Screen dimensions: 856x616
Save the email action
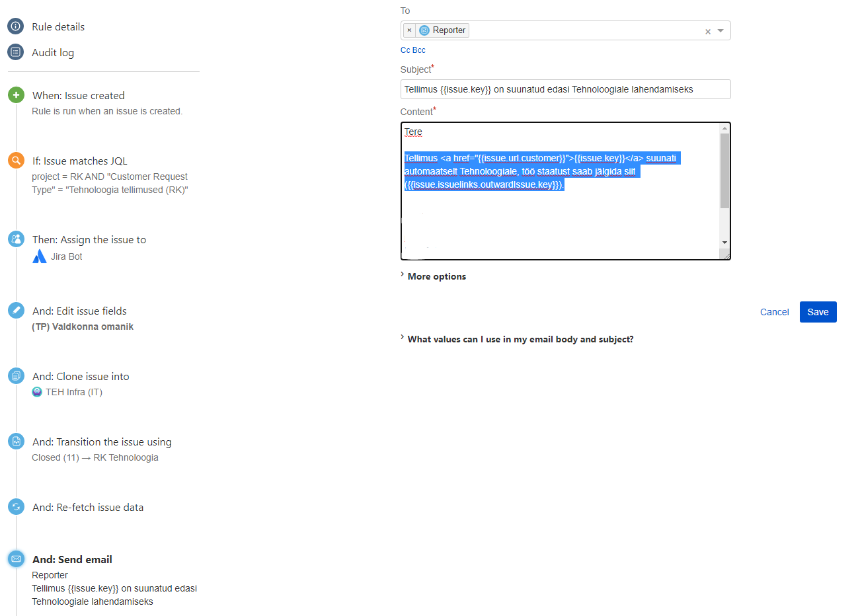[818, 312]
